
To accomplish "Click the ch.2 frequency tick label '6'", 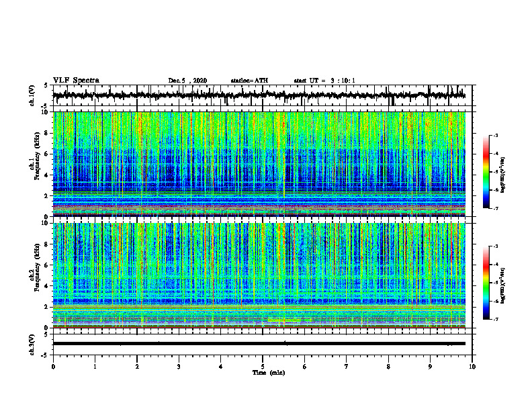I will pyautogui.click(x=46, y=265).
